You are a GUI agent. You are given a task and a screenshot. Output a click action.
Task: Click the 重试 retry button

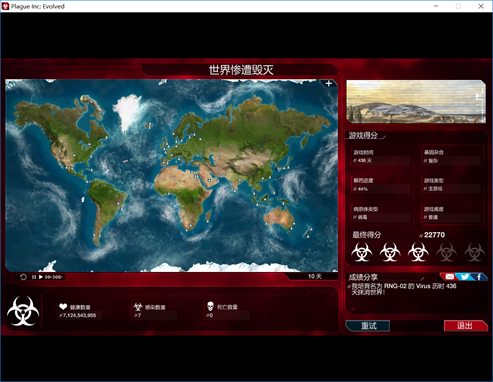coord(368,326)
